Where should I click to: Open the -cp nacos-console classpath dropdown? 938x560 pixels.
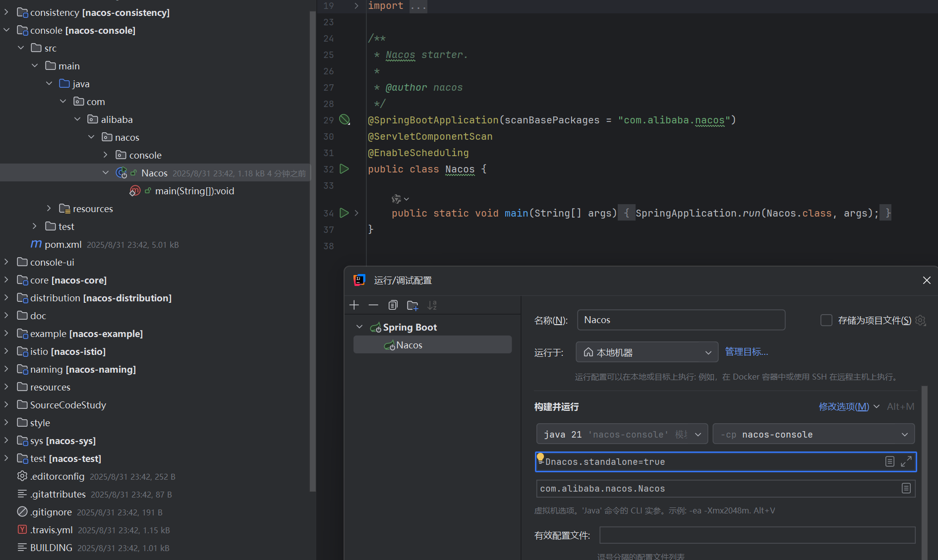[x=813, y=434]
